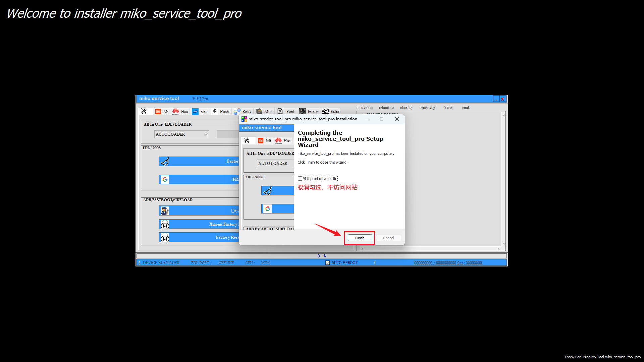Click the progress bar showing 0 %
This screenshot has height=362, width=644.
click(x=321, y=256)
